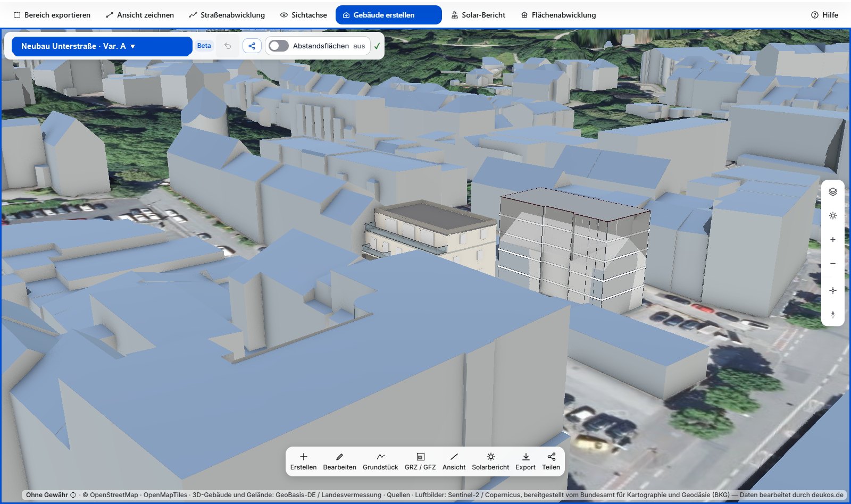Open Solar-Bericht in top bar
The height and width of the screenshot is (504, 851).
click(x=478, y=15)
